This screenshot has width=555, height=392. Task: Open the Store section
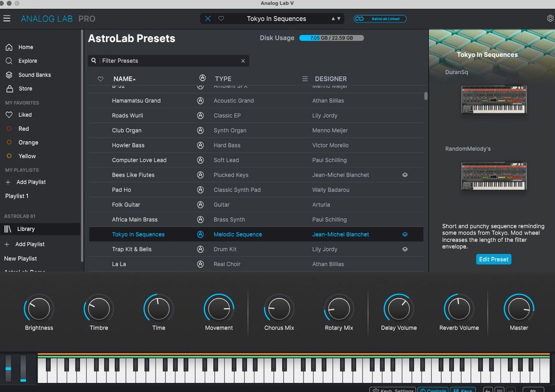coord(26,89)
